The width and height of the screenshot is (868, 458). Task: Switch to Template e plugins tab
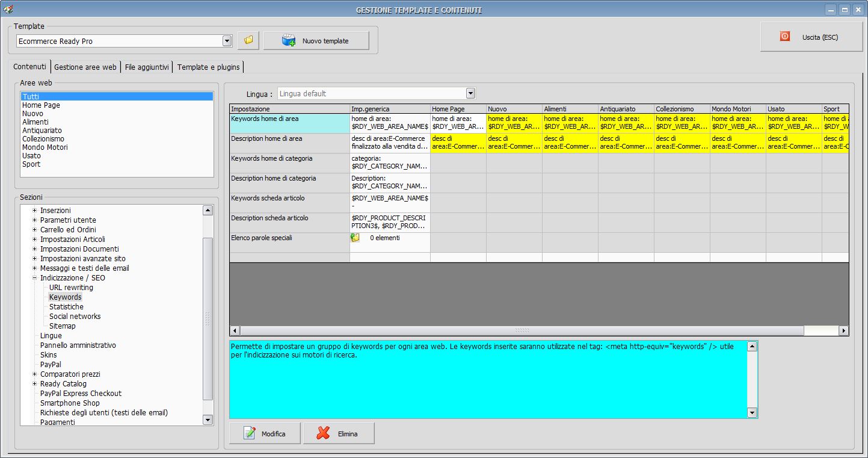(208, 67)
